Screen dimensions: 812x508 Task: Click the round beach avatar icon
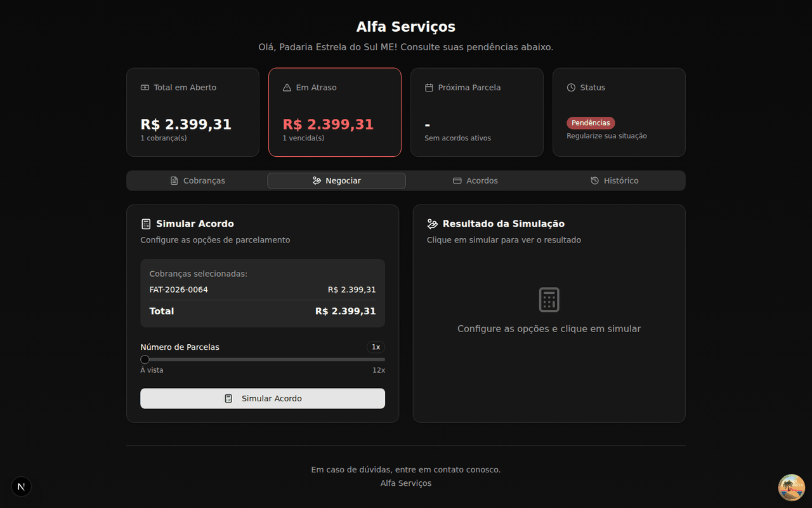(x=791, y=487)
